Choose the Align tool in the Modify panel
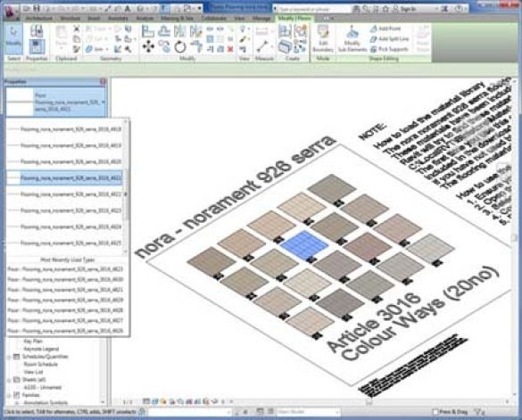The width and height of the screenshot is (522, 420). [148, 31]
